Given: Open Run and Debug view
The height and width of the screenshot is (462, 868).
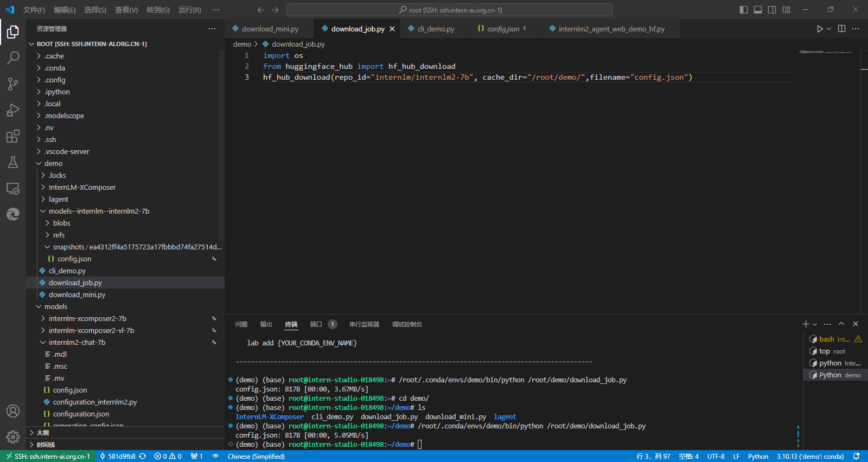Looking at the screenshot, I should [x=13, y=110].
